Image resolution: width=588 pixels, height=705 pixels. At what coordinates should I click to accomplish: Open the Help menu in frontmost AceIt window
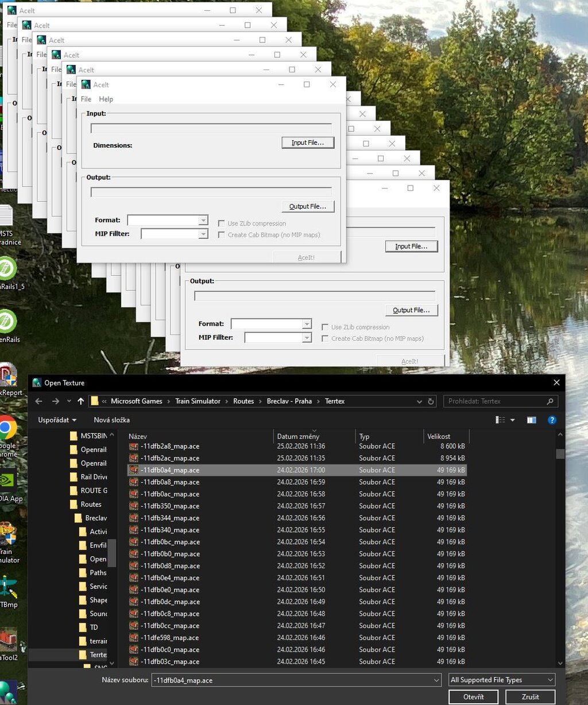(x=106, y=99)
